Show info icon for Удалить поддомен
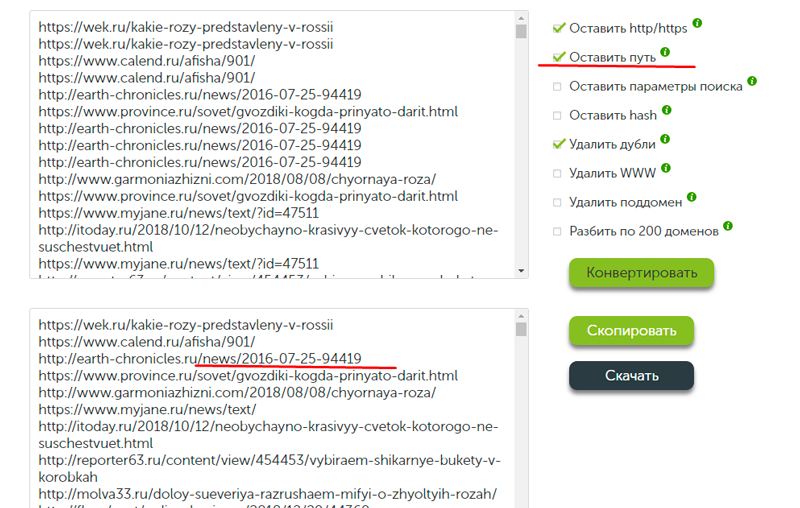 point(691,197)
